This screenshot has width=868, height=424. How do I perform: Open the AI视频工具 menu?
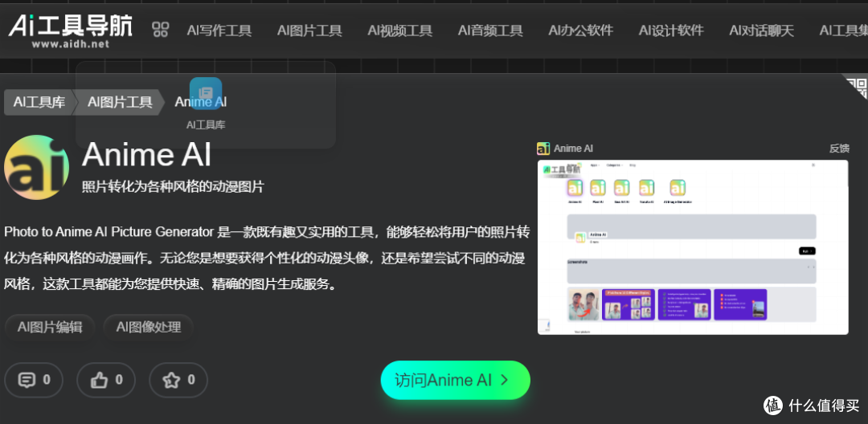coord(399,31)
